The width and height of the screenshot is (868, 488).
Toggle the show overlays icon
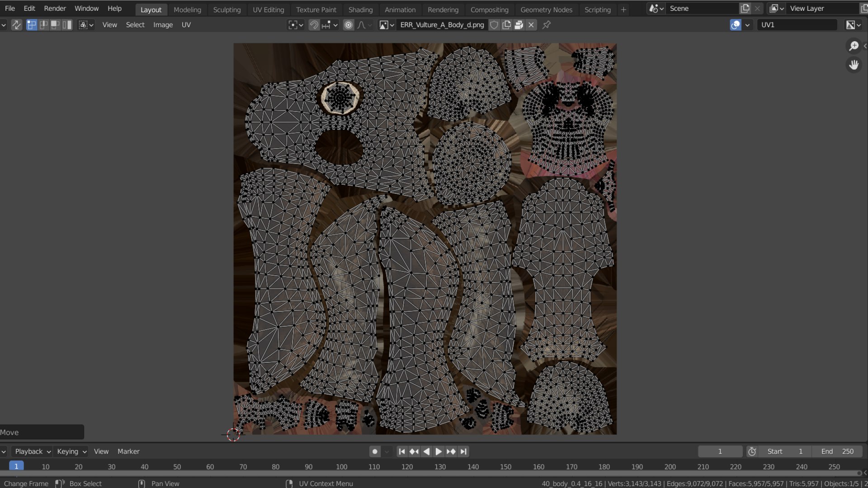pyautogui.click(x=736, y=25)
